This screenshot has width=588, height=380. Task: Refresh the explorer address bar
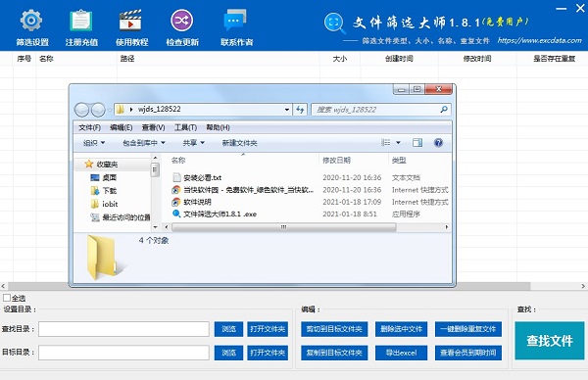(300, 110)
